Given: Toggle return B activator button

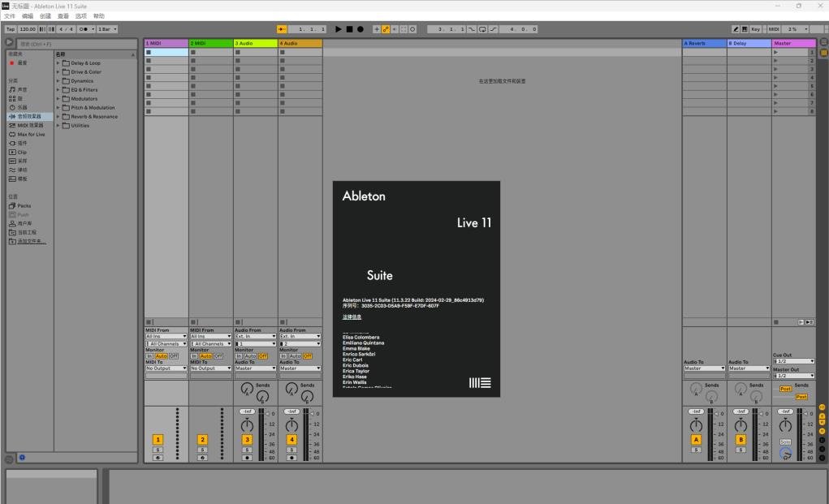Looking at the screenshot, I should pyautogui.click(x=740, y=440).
